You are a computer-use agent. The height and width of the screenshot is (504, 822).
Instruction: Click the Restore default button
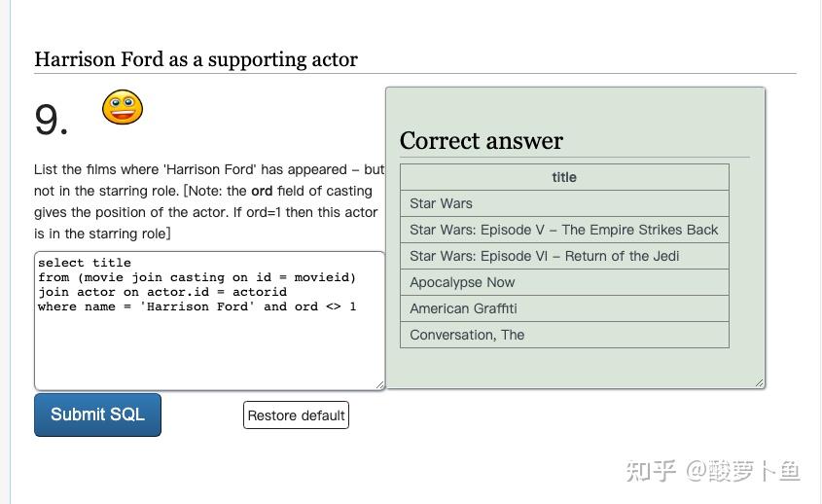pos(296,415)
